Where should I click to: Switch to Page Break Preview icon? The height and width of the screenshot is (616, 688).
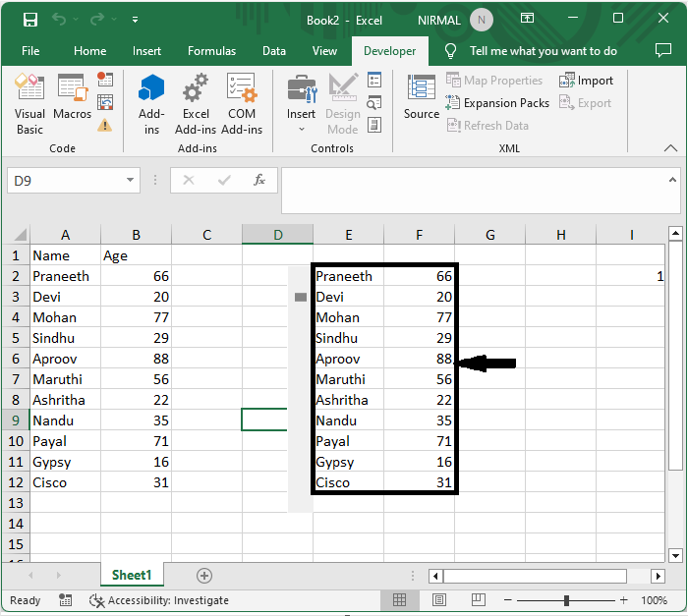478,599
